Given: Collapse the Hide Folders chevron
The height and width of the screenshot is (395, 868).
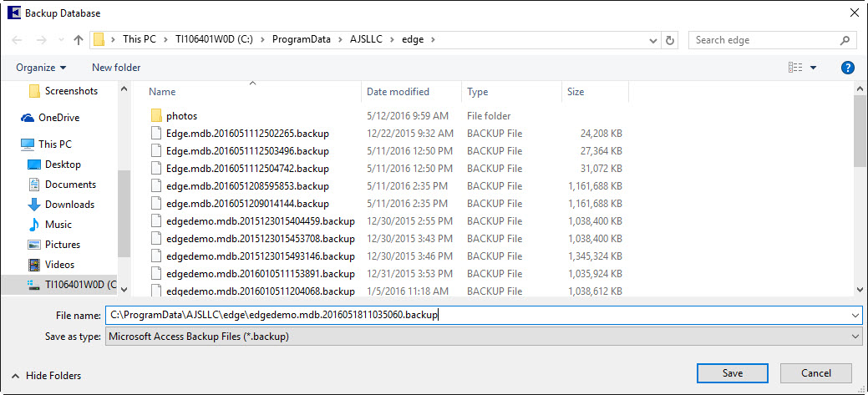Looking at the screenshot, I should pos(15,376).
